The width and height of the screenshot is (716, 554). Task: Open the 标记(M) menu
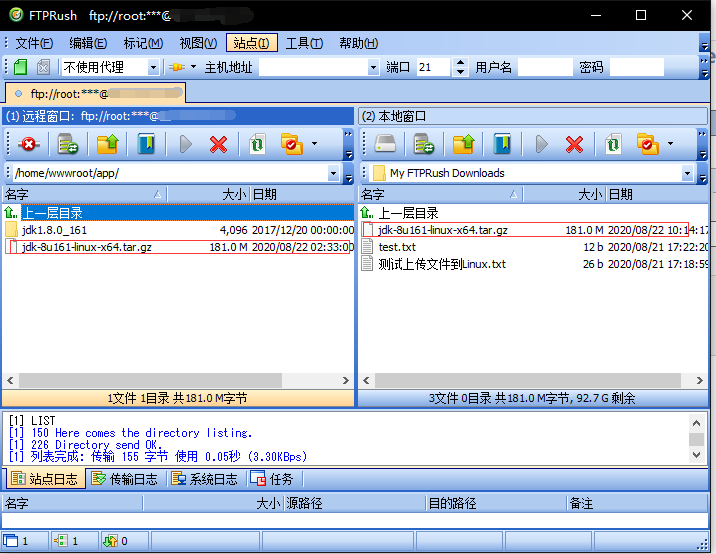click(x=143, y=43)
